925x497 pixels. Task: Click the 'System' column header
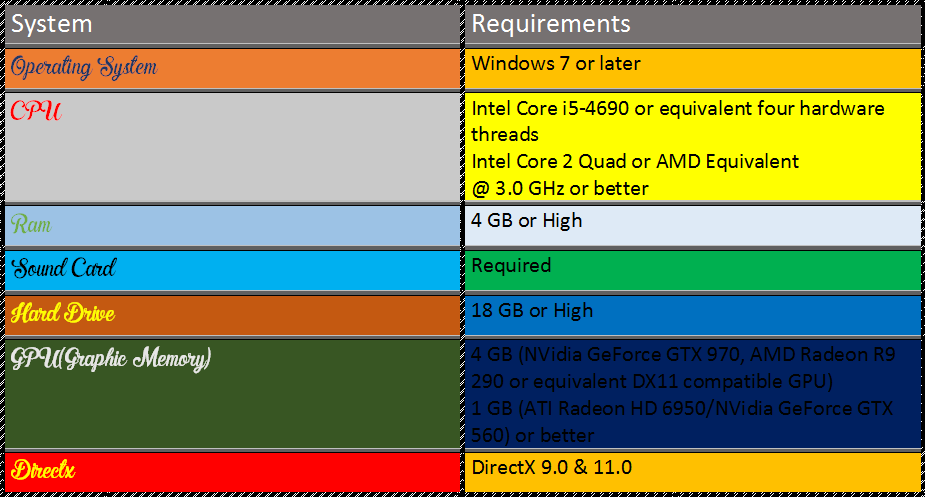point(232,25)
